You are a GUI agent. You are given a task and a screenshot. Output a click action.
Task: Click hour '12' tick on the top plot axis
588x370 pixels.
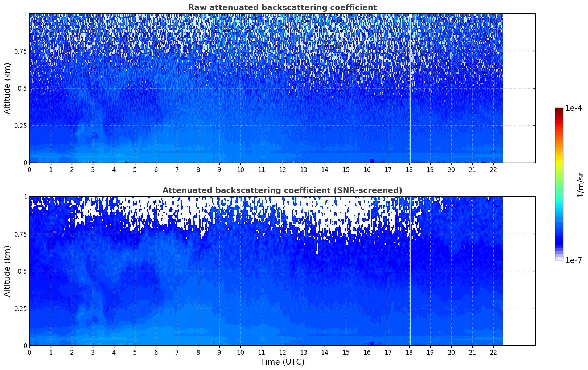(x=282, y=169)
